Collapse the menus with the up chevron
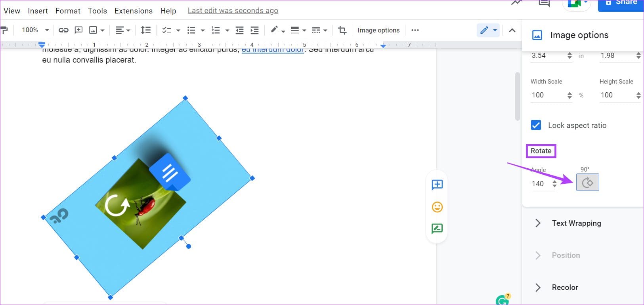This screenshot has width=644, height=305. point(512,30)
